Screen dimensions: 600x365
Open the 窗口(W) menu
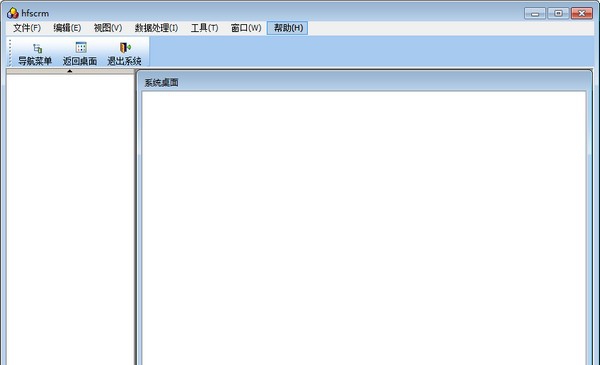click(x=246, y=28)
